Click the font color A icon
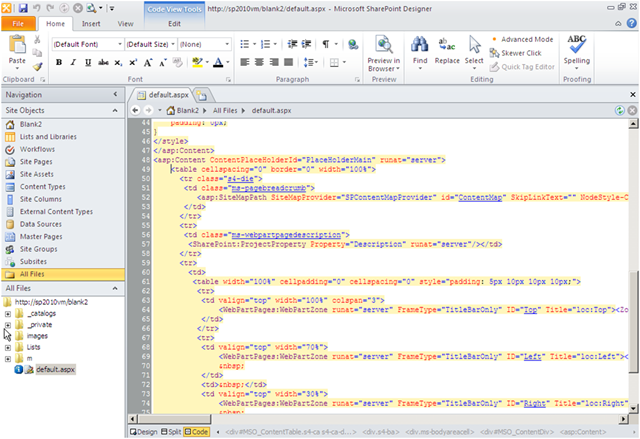Image resolution: width=640 pixels, height=439 pixels. pos(218,62)
